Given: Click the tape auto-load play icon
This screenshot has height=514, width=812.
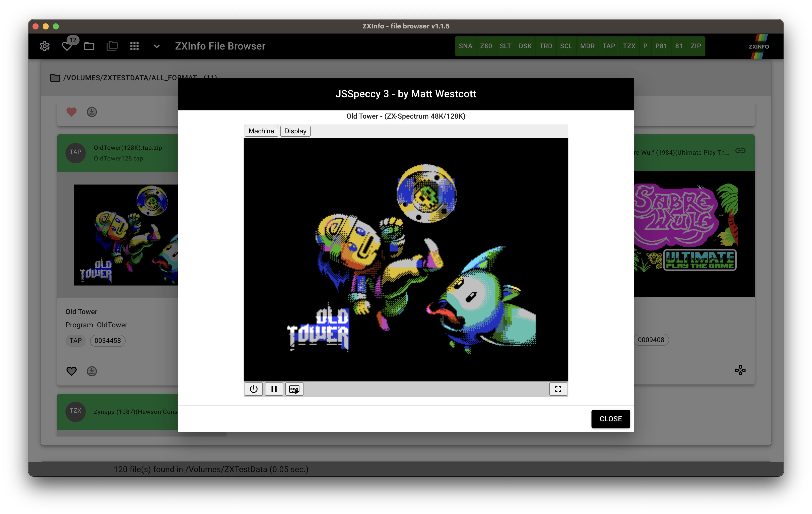Looking at the screenshot, I should tap(294, 389).
